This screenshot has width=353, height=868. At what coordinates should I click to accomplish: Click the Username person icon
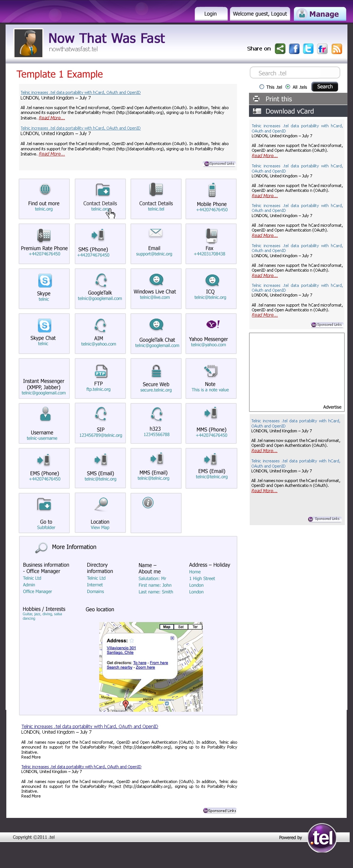click(45, 414)
